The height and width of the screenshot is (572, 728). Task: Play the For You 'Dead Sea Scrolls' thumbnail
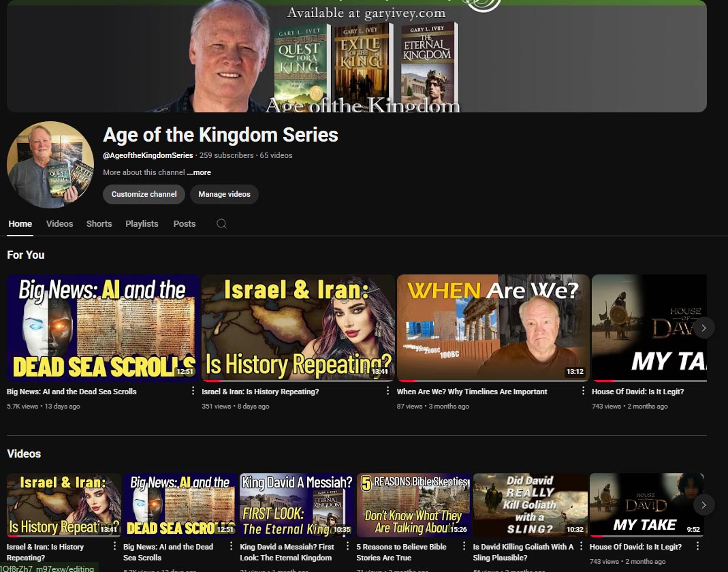103,328
